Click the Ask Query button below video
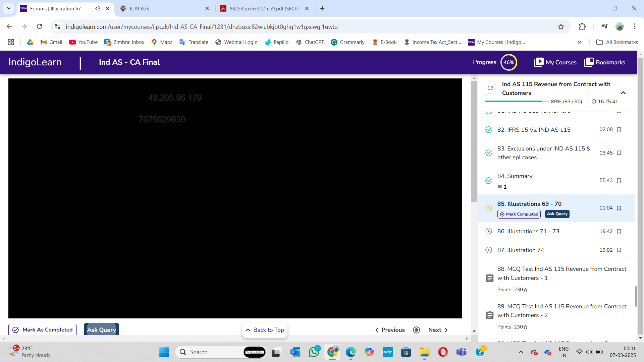This screenshot has height=362, width=644. pos(101,330)
